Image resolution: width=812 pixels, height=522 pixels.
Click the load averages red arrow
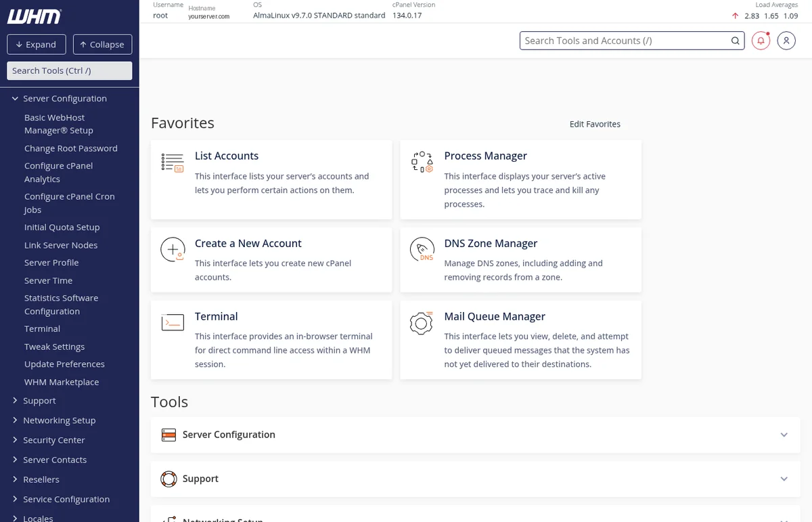tap(735, 16)
